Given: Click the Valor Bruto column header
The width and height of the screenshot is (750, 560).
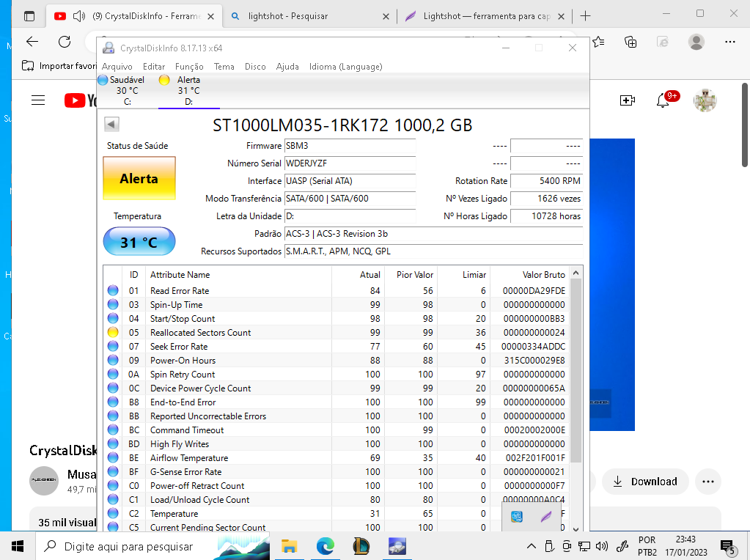Looking at the screenshot, I should click(x=544, y=274).
